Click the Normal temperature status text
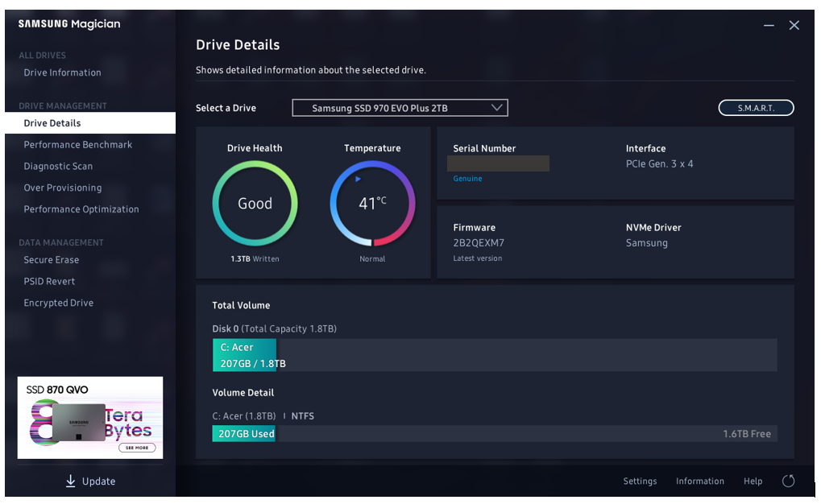821x504 pixels. point(372,259)
